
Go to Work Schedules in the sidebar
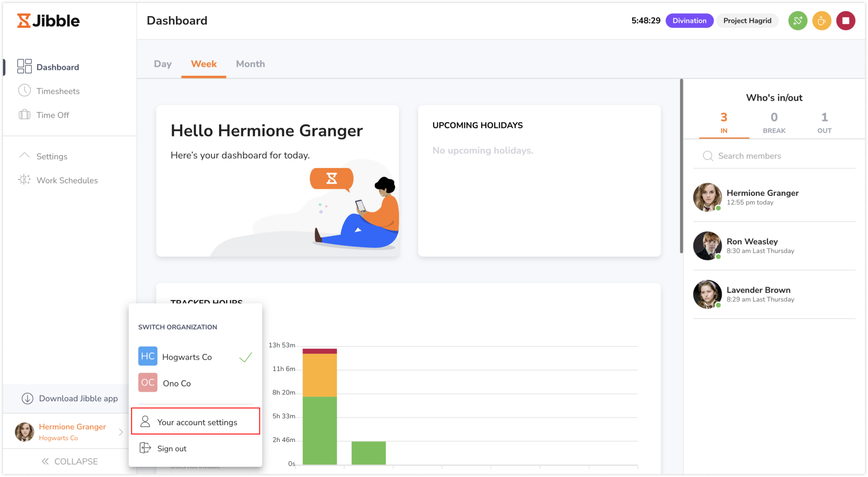pos(67,180)
